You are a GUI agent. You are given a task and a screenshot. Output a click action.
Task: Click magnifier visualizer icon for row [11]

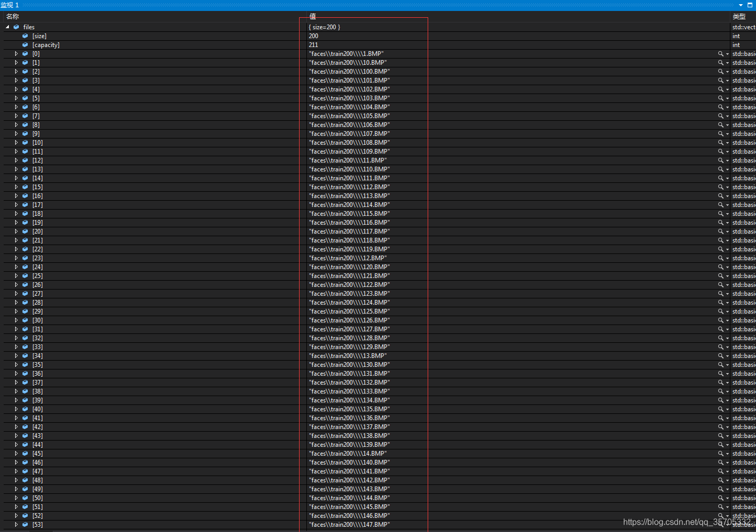pos(721,152)
